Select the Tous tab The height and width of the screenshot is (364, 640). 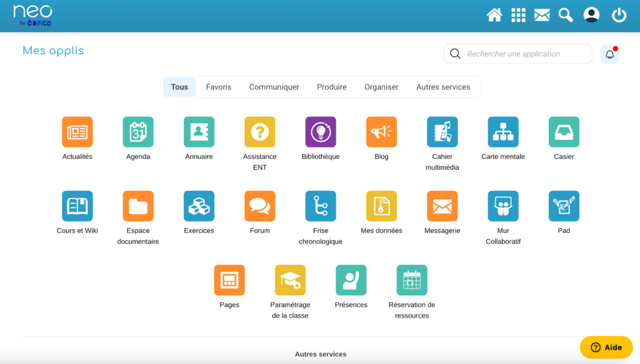pos(179,87)
